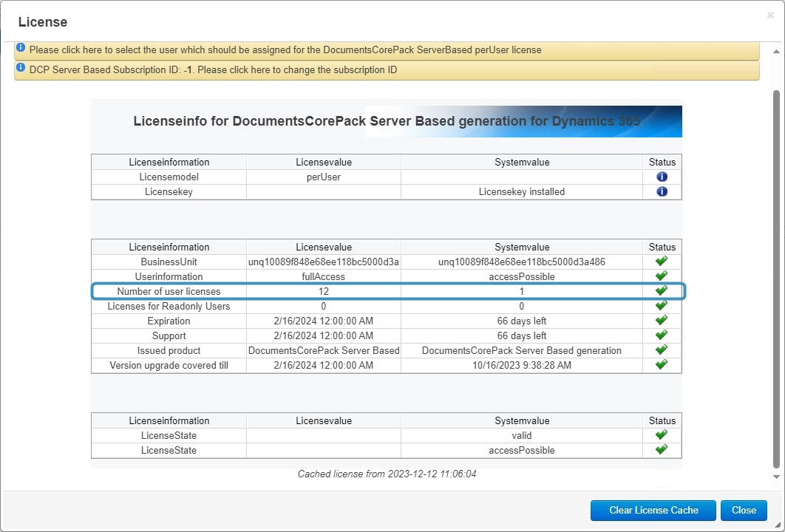The height and width of the screenshot is (532, 785).
Task: Click the green checkmark in Expiration row
Action: [662, 320]
